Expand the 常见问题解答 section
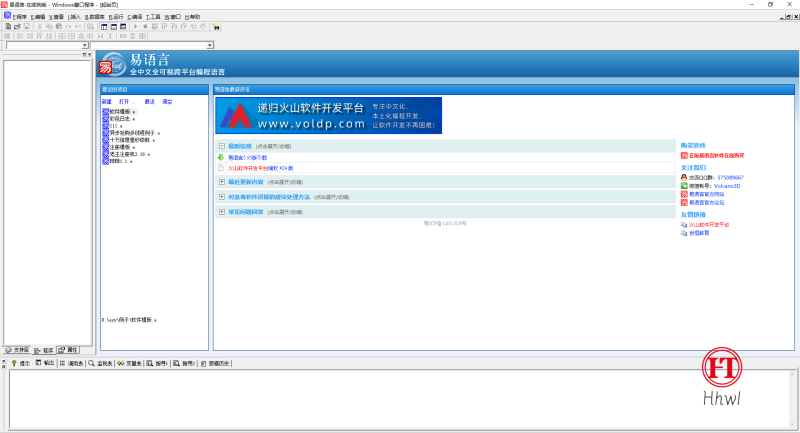The height and width of the screenshot is (433, 800). coord(221,212)
